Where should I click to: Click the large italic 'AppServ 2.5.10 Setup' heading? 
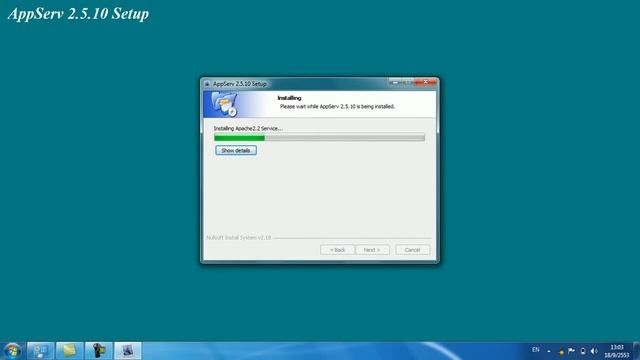click(78, 13)
